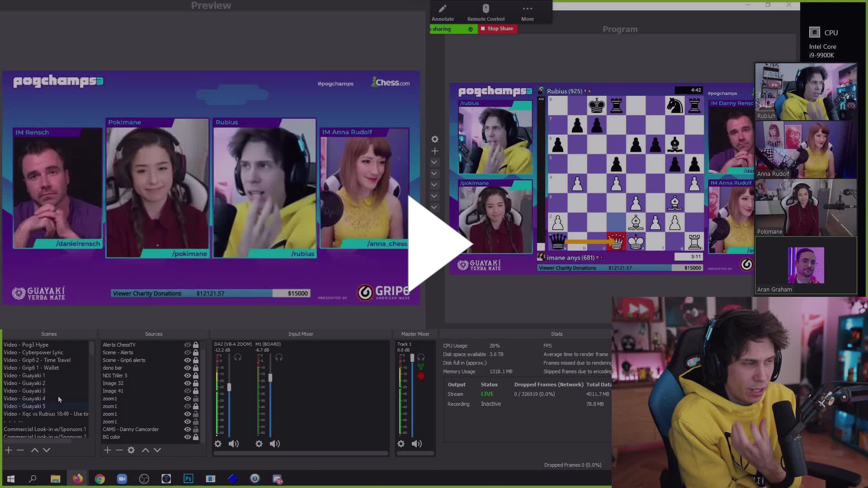868x488 pixels.
Task: Show the Image 41 source
Action: [187, 391]
